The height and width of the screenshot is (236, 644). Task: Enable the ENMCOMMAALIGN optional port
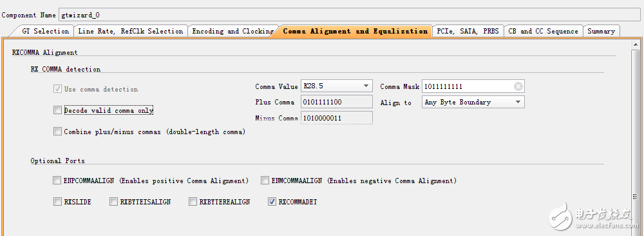[265, 180]
